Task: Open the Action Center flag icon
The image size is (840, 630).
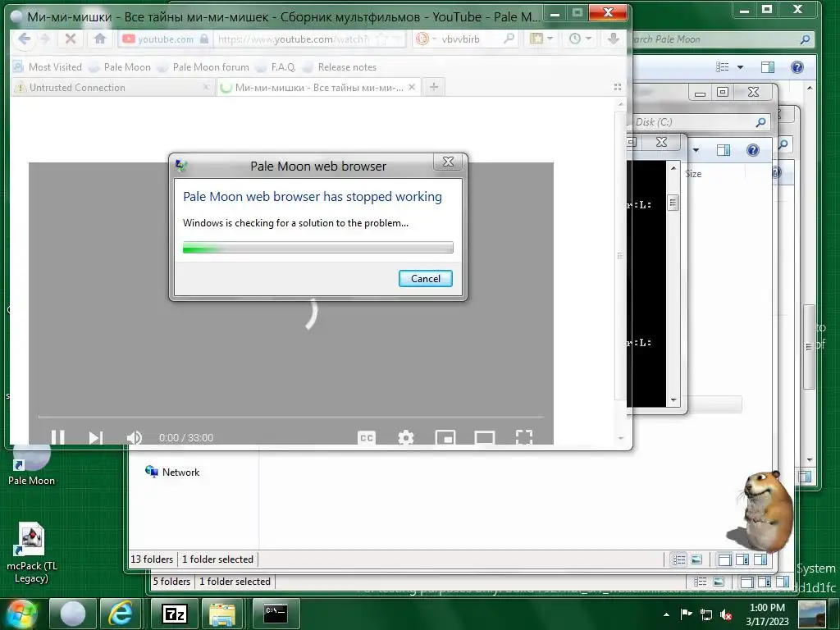Action: [687, 614]
